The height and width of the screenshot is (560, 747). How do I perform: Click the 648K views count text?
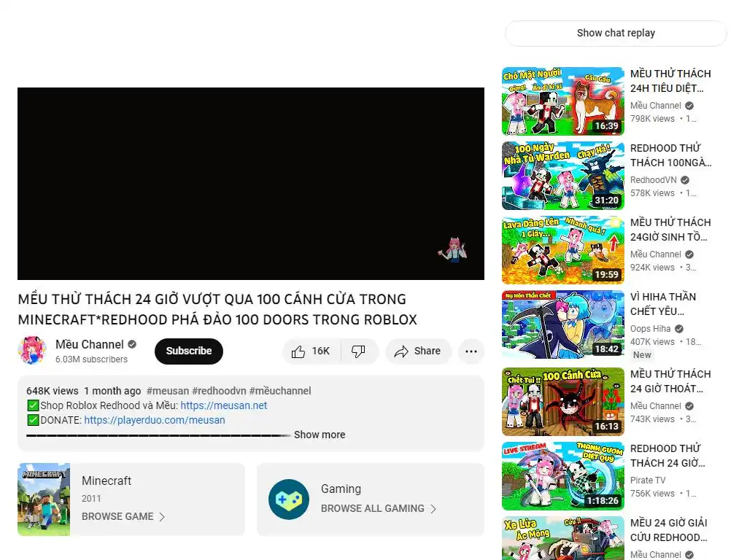click(53, 391)
